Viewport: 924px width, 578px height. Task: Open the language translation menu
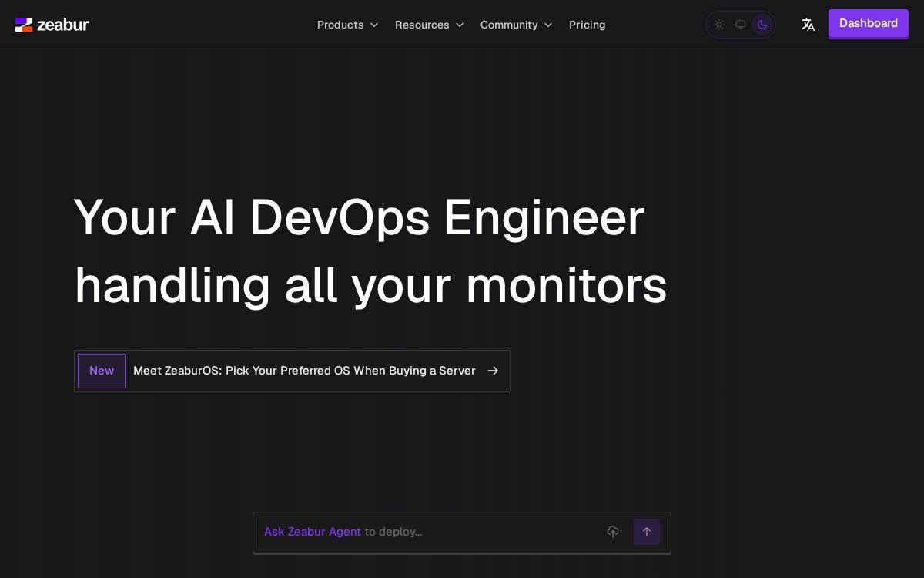point(808,25)
